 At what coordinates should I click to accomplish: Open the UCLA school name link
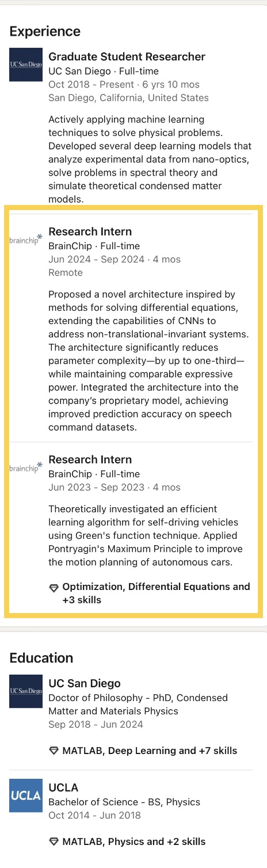[x=63, y=787]
